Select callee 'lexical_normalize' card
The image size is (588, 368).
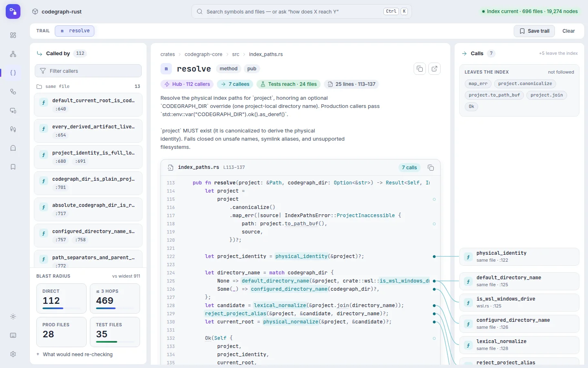coord(519,345)
